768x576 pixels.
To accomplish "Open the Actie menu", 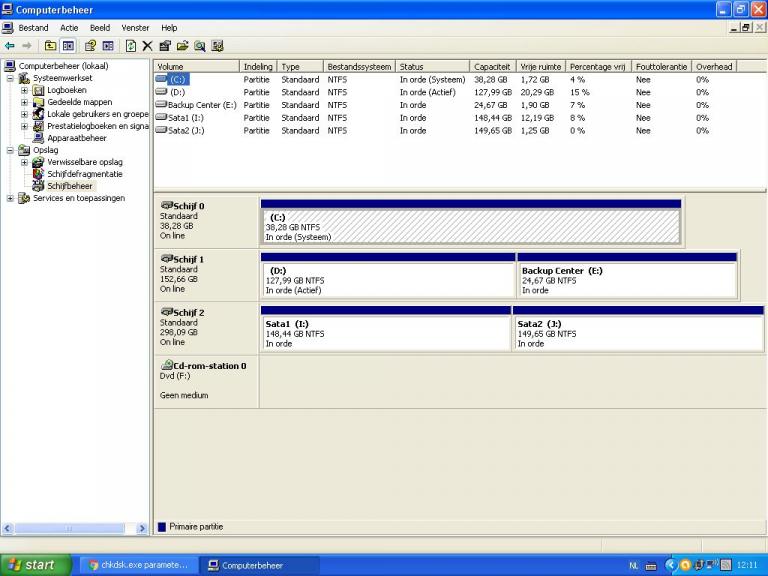I will tap(69, 28).
